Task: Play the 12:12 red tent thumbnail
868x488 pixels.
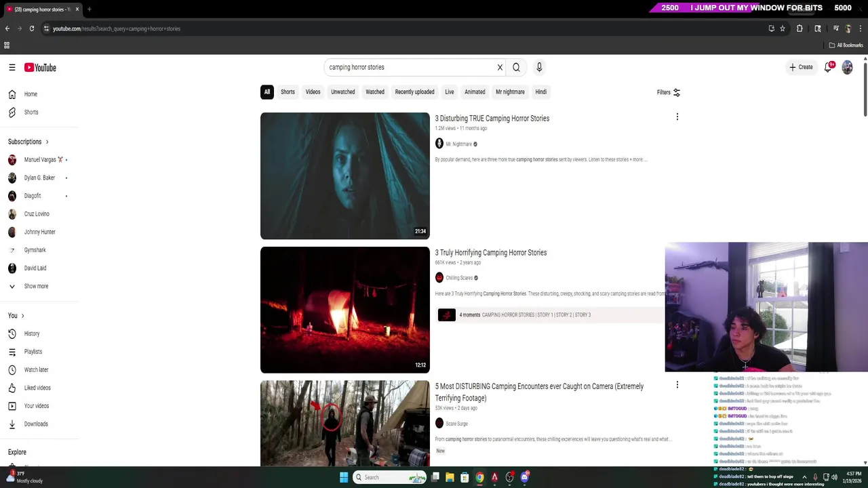Action: (x=344, y=310)
